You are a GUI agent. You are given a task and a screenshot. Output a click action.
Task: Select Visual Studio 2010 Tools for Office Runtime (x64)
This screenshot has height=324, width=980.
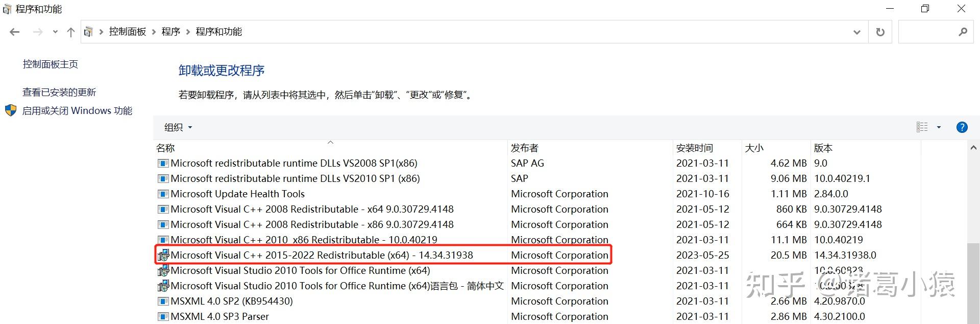point(300,271)
